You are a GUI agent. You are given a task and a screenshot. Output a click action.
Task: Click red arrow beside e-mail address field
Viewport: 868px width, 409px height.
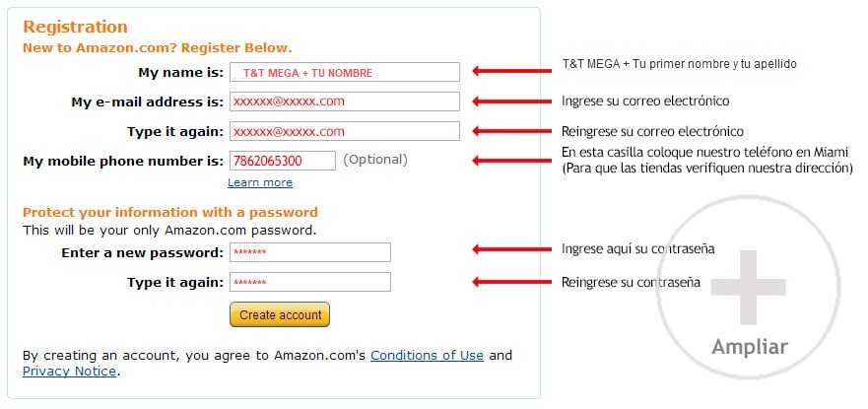click(x=511, y=102)
